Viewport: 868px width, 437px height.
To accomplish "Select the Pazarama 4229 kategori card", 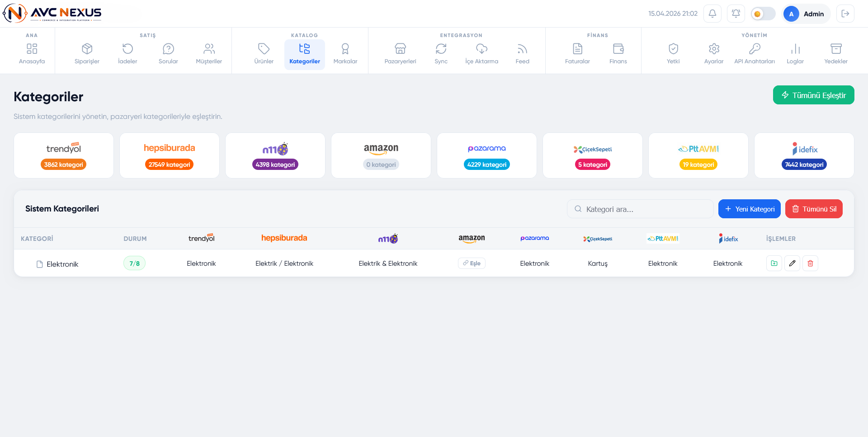I will click(x=487, y=155).
